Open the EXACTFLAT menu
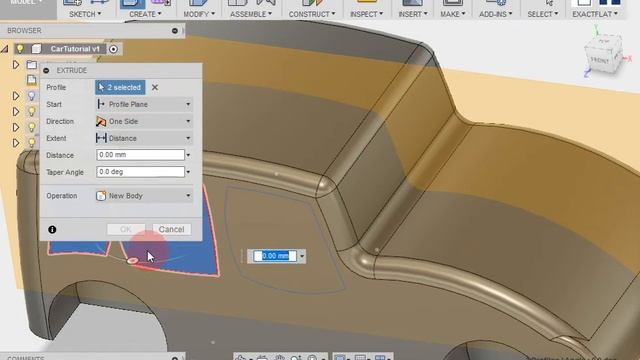The height and width of the screenshot is (360, 640). 594,14
